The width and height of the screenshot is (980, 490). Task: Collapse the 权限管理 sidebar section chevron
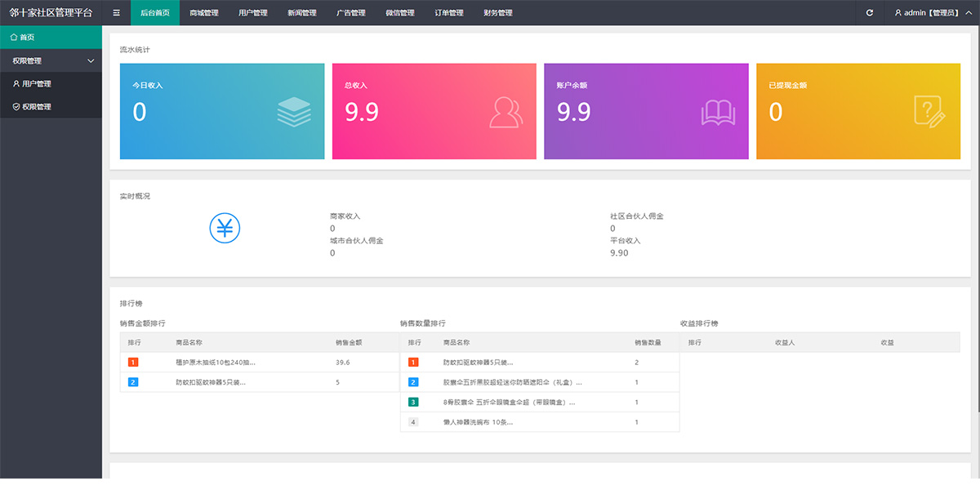90,60
